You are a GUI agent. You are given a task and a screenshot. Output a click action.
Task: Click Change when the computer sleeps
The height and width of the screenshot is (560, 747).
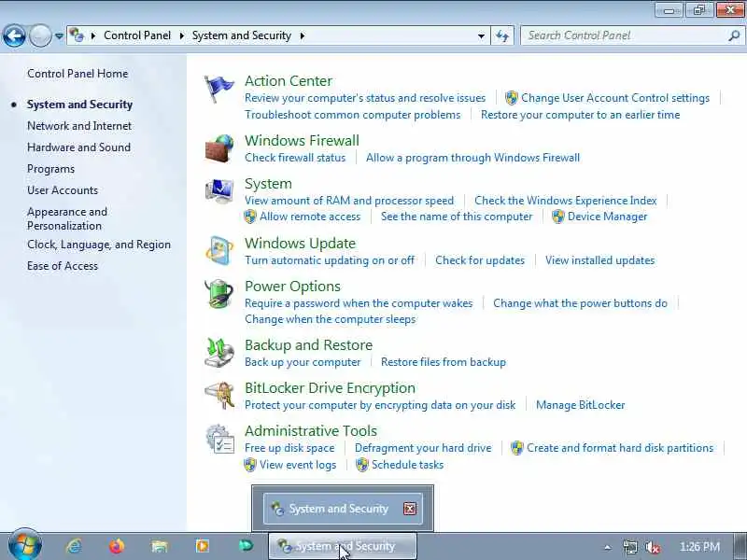pyautogui.click(x=331, y=319)
